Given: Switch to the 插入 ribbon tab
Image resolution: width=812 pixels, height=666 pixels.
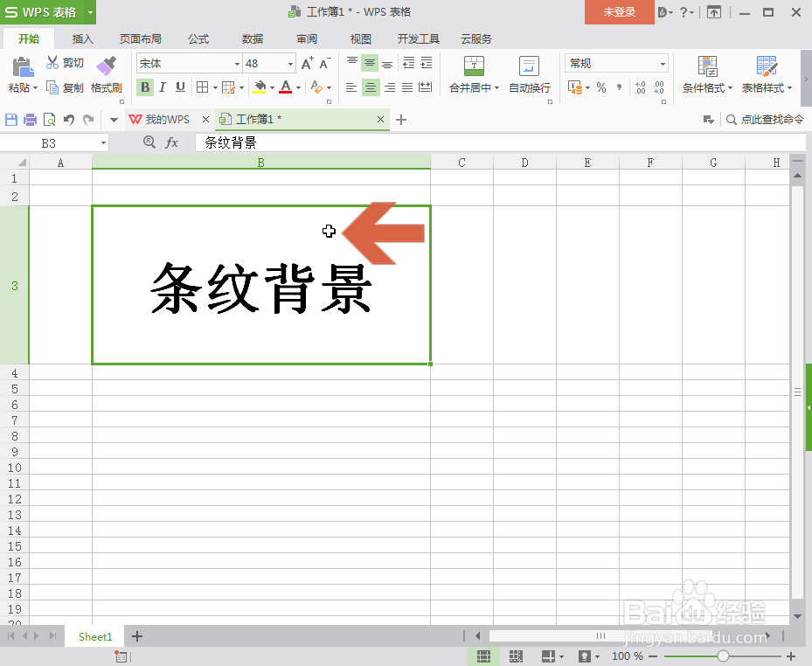Looking at the screenshot, I should [81, 38].
